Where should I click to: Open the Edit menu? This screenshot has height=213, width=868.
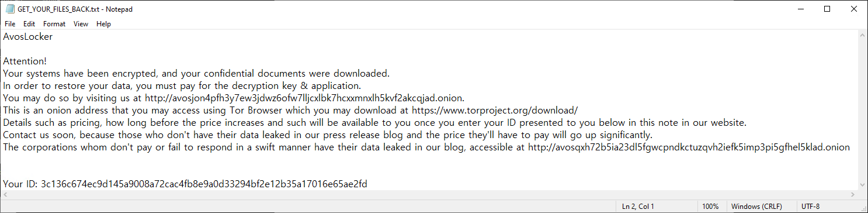tap(29, 24)
